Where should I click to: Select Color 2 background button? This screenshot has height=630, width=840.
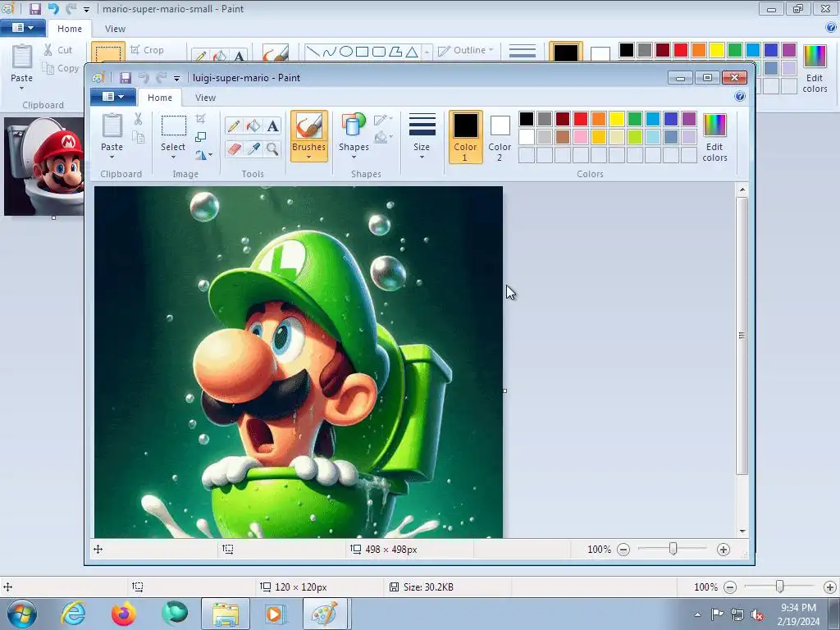500,137
